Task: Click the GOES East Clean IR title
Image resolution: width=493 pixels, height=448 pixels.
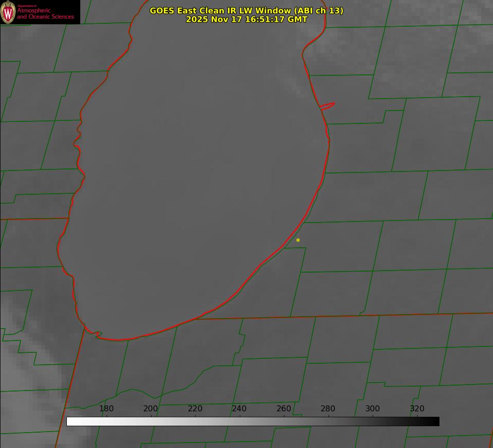Action: tap(246, 10)
